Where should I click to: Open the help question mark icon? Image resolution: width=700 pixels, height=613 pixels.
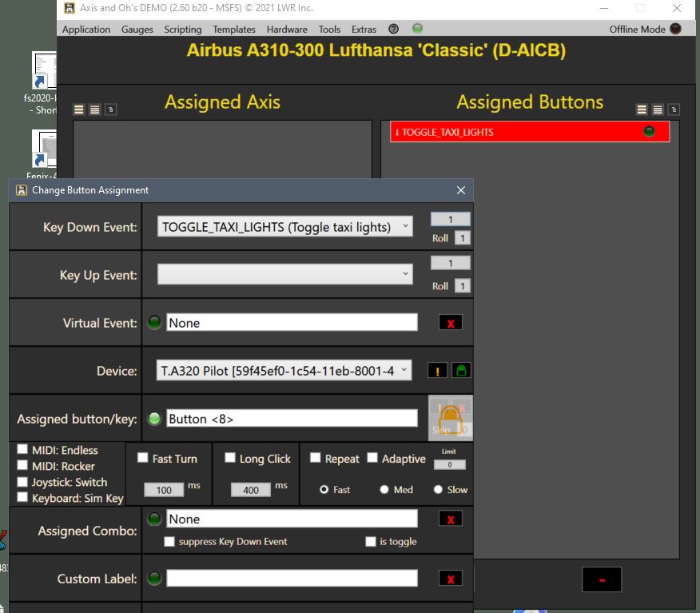click(x=393, y=29)
